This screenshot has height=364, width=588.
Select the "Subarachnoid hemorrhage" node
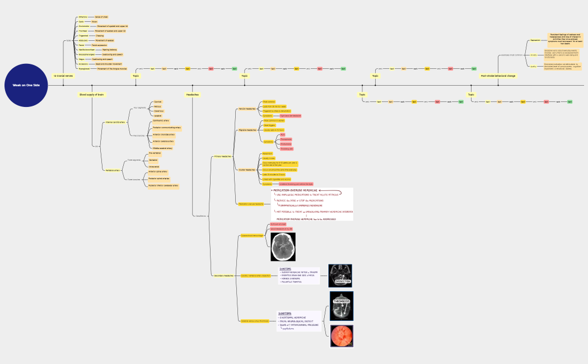point(251,236)
